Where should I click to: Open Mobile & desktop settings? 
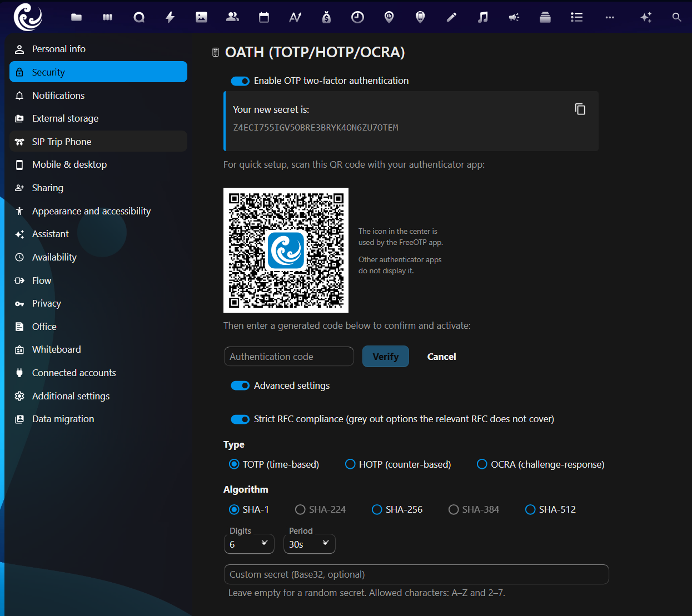coord(98,164)
